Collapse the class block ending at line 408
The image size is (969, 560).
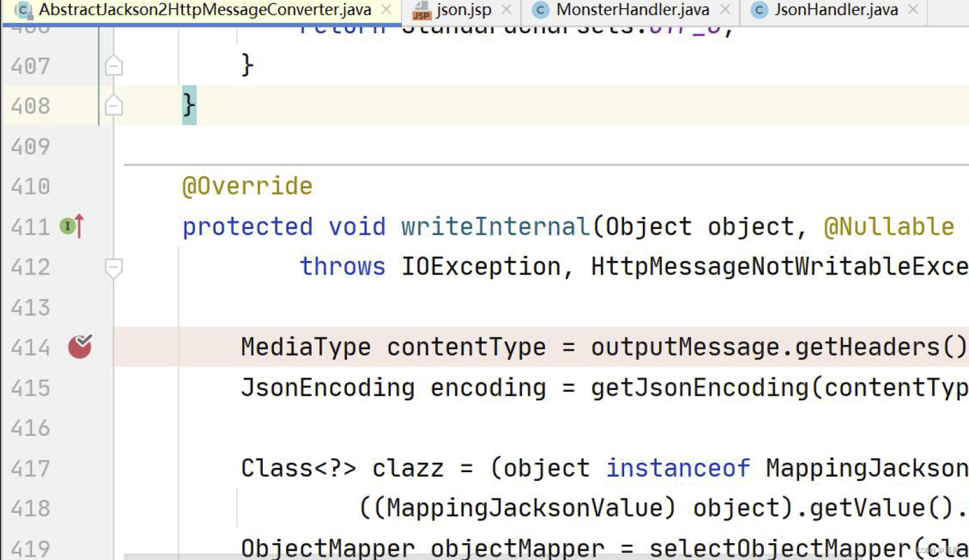click(x=114, y=105)
